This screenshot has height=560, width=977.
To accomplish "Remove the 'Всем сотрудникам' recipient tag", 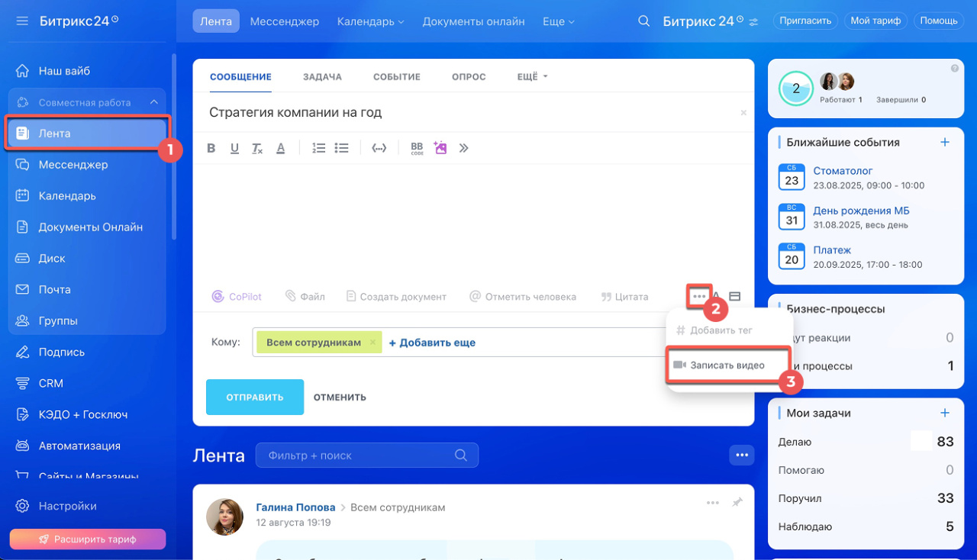I will (x=372, y=343).
